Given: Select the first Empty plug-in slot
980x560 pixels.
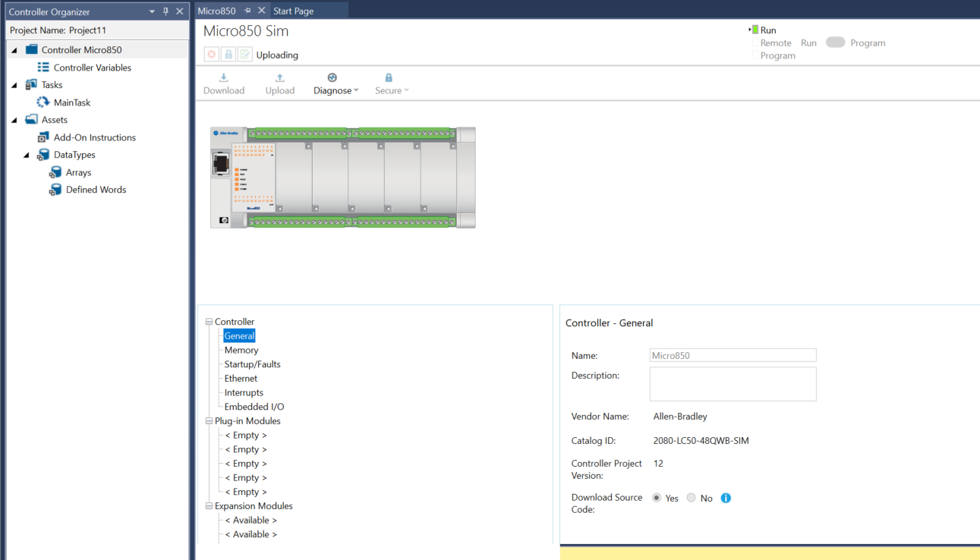Looking at the screenshot, I should point(246,435).
